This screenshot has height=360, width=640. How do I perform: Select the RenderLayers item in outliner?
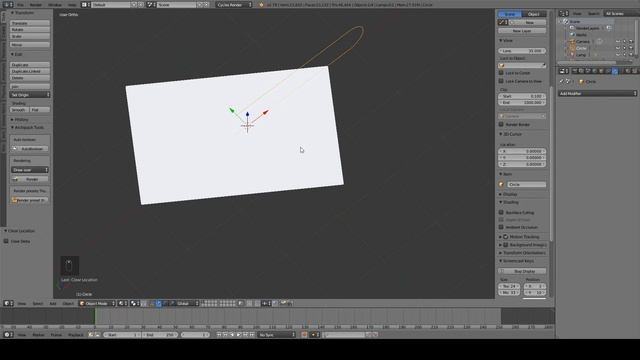click(587, 28)
